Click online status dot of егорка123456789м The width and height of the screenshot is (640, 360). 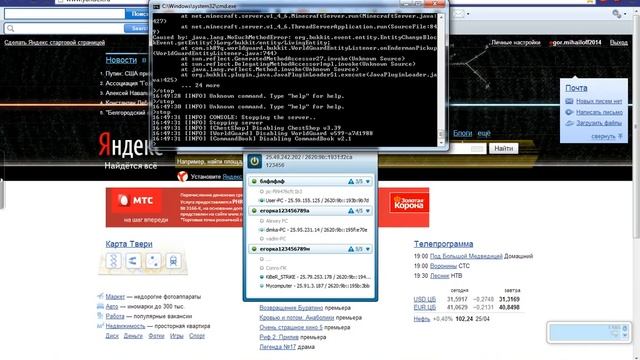click(254, 249)
